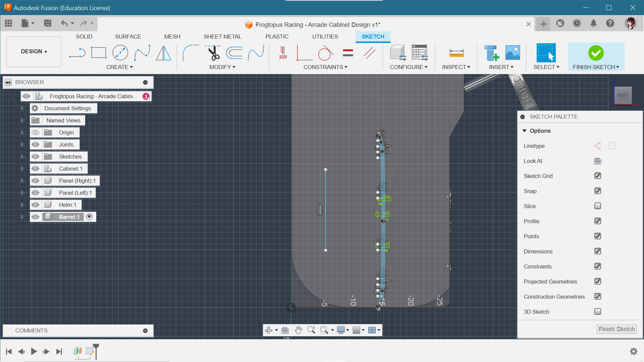Select the Rectangle sketch tool
This screenshot has height=362, width=644.
(x=99, y=53)
